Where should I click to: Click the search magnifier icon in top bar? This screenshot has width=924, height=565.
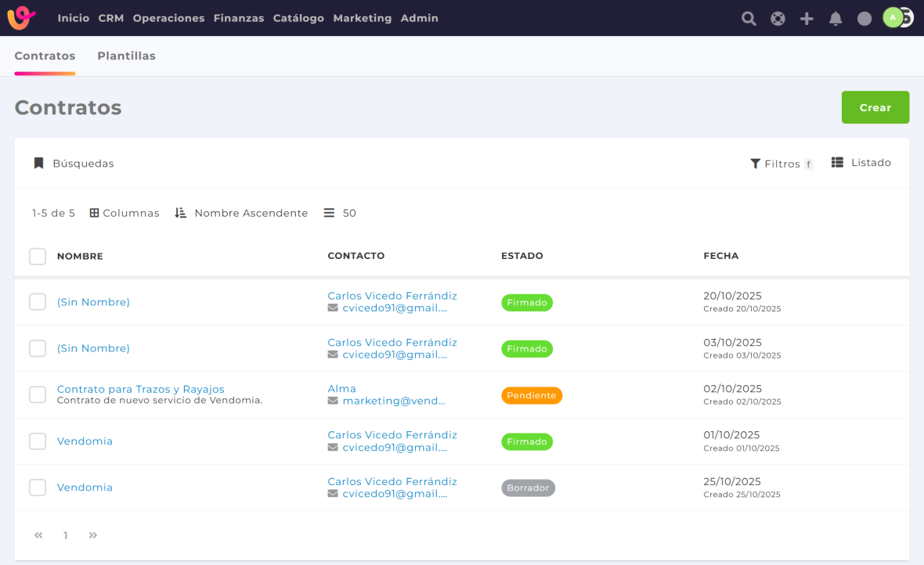[749, 19]
